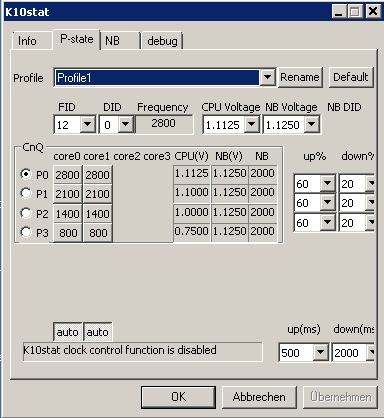Click core0 P3 800 button
384x418 pixels.
coord(68,233)
